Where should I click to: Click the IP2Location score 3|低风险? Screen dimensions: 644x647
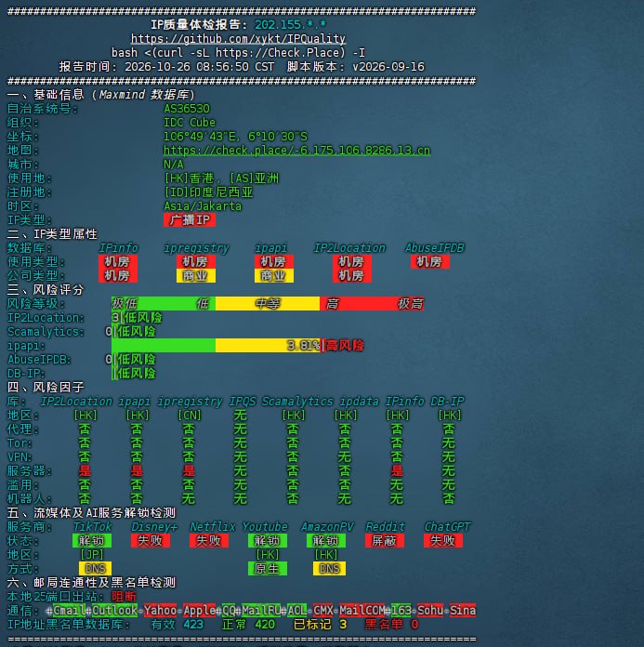click(x=137, y=318)
